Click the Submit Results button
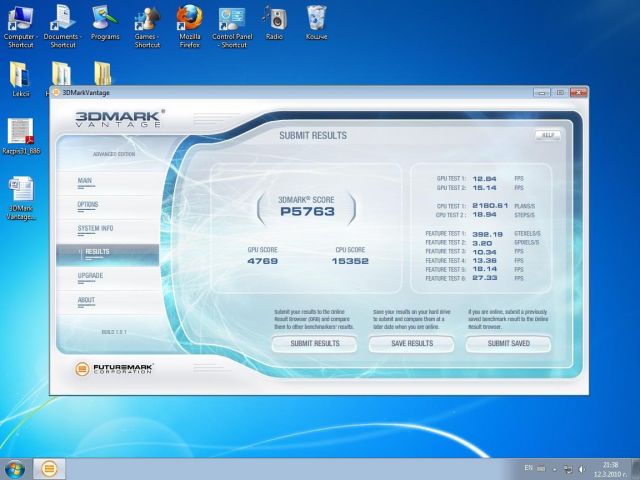 click(x=315, y=344)
